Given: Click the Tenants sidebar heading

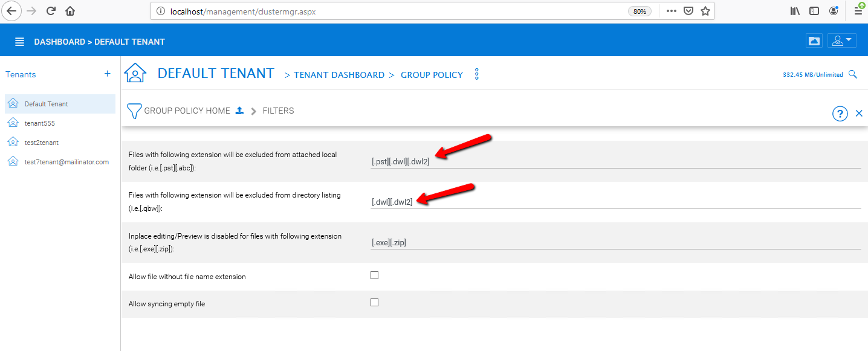Looking at the screenshot, I should click(21, 74).
